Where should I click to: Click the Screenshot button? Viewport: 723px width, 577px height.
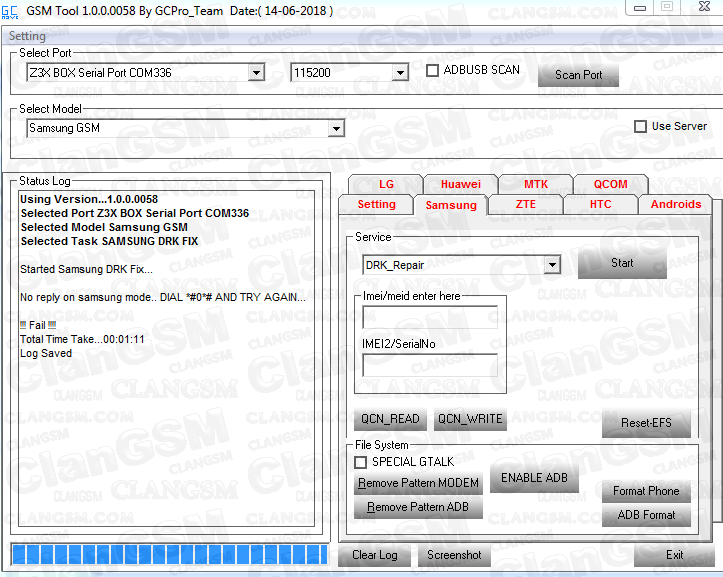click(454, 555)
